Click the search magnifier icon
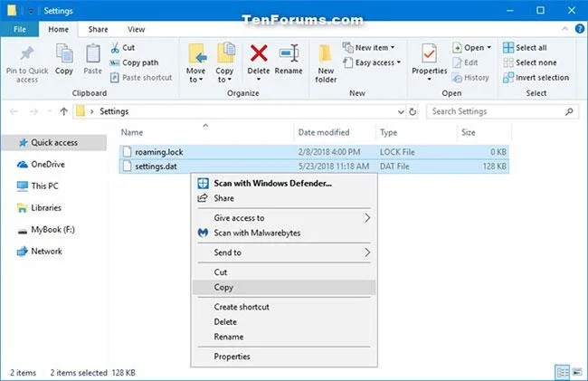588x381 pixels. coord(569,111)
